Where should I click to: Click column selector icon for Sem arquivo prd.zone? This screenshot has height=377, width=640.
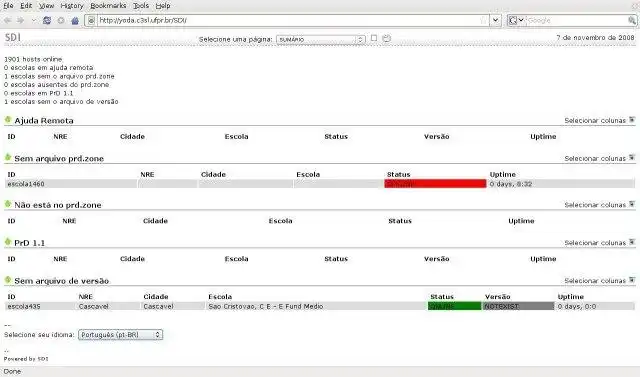click(632, 158)
